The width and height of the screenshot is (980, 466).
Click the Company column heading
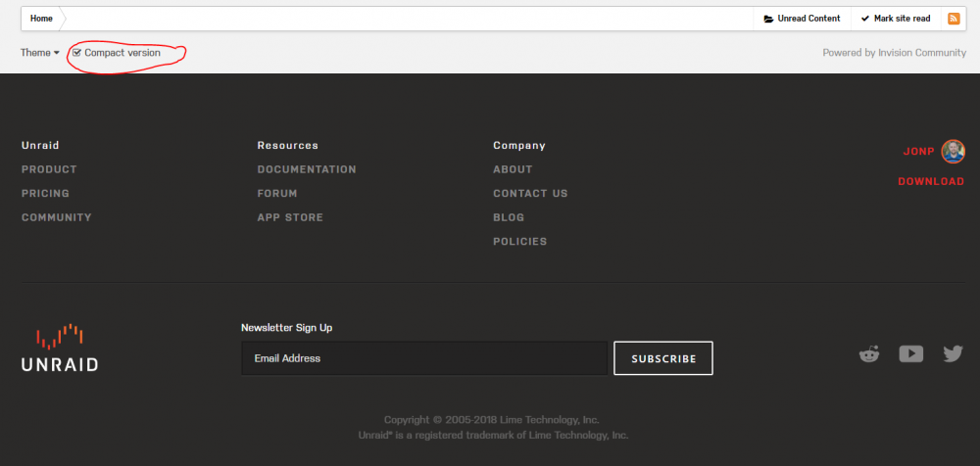(x=519, y=145)
